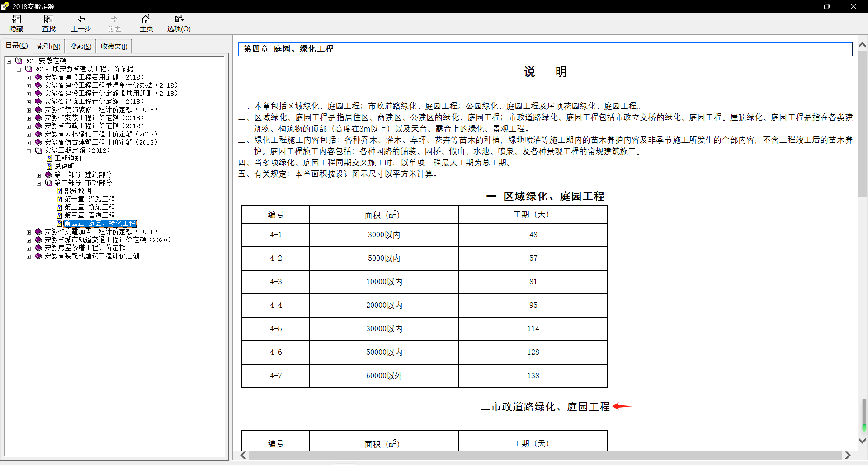
Task: Click table cell 4-1
Action: [x=276, y=235]
